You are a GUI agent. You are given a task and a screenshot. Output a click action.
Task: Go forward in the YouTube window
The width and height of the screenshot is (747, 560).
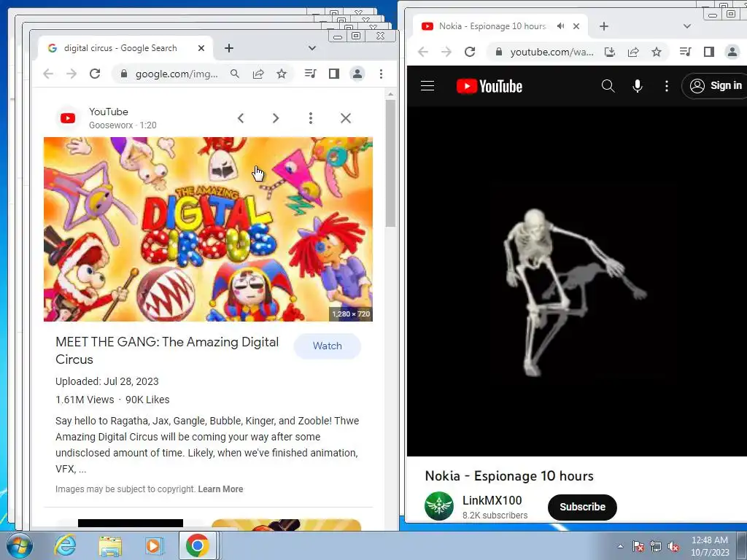tap(446, 52)
